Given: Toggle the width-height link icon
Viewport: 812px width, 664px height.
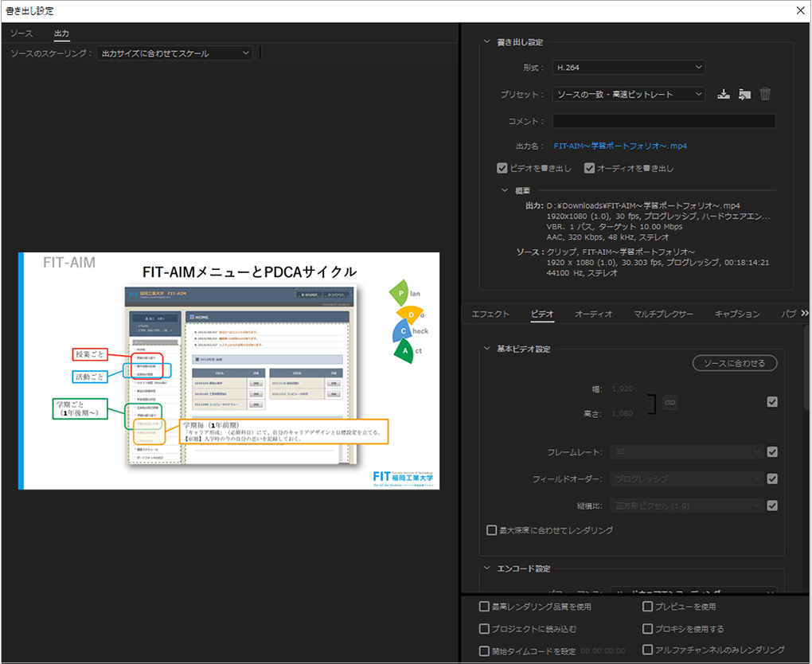Looking at the screenshot, I should (670, 402).
